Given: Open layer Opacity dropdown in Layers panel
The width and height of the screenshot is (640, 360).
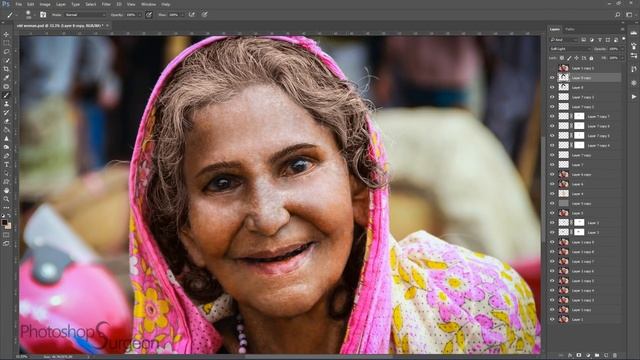Looking at the screenshot, I should [x=622, y=49].
